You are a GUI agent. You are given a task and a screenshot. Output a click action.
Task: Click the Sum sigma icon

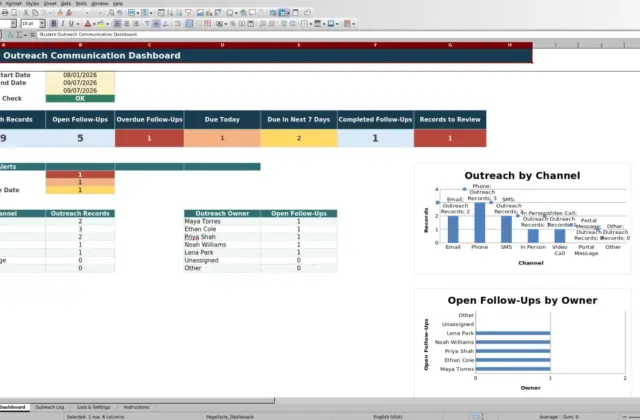click(x=19, y=35)
